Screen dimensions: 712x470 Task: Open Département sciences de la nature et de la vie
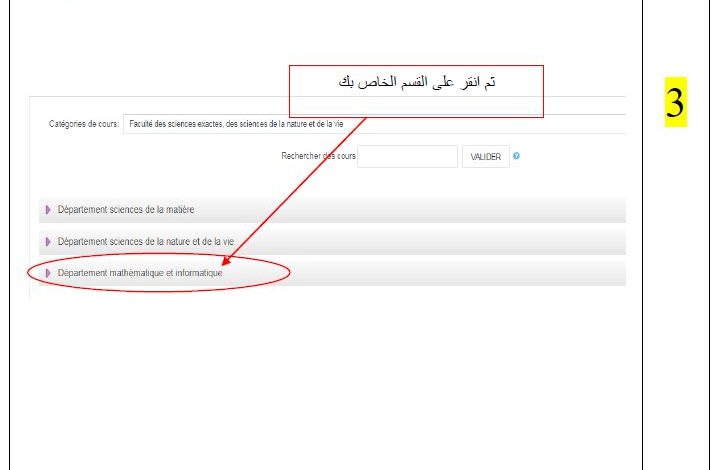146,242
